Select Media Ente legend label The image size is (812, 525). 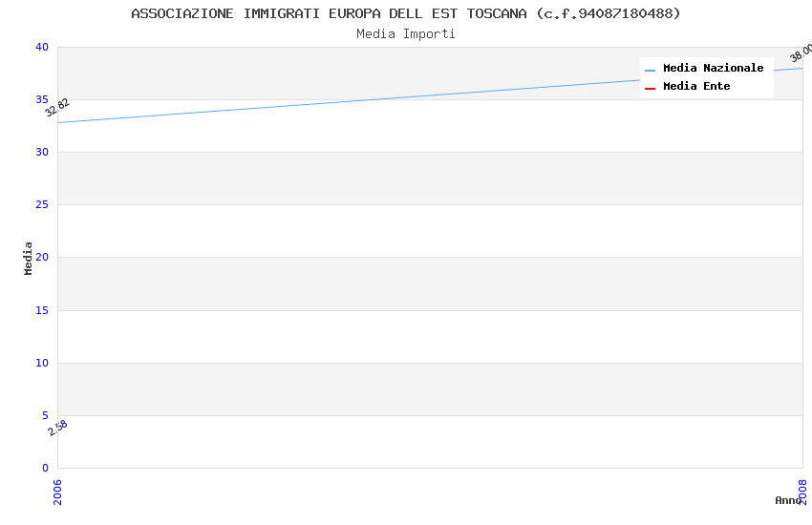tap(696, 86)
